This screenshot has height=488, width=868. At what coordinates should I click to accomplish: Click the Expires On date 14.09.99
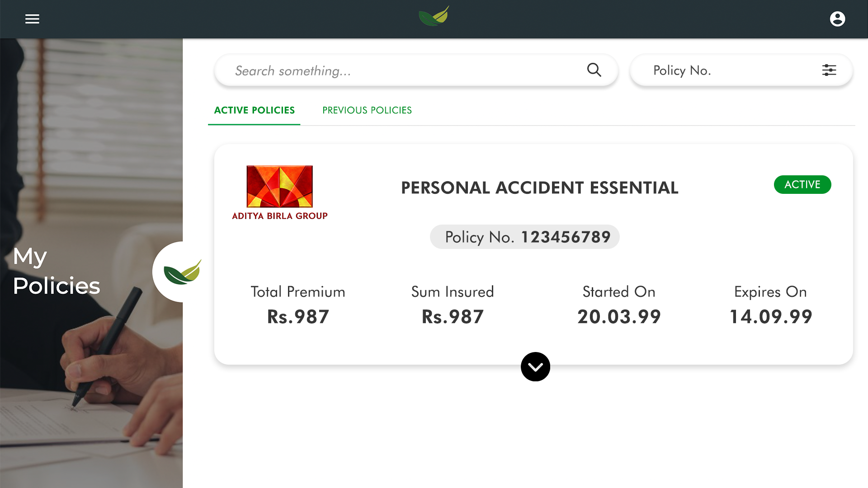[x=771, y=317]
